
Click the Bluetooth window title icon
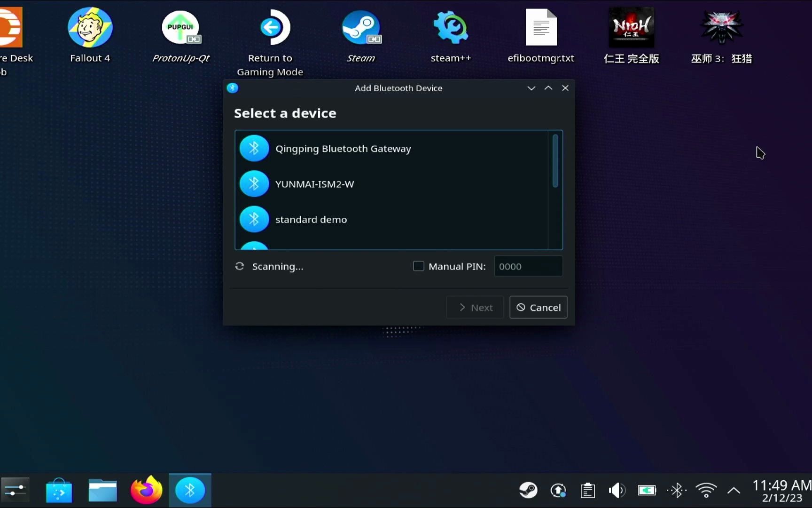(x=233, y=88)
